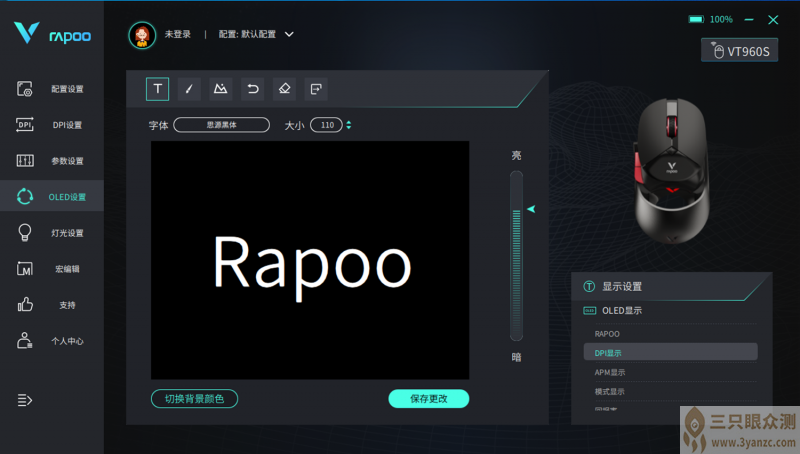The width and height of the screenshot is (800, 454).
Task: Expand sidebar using bottom-left menu icon
Action: coord(25,400)
